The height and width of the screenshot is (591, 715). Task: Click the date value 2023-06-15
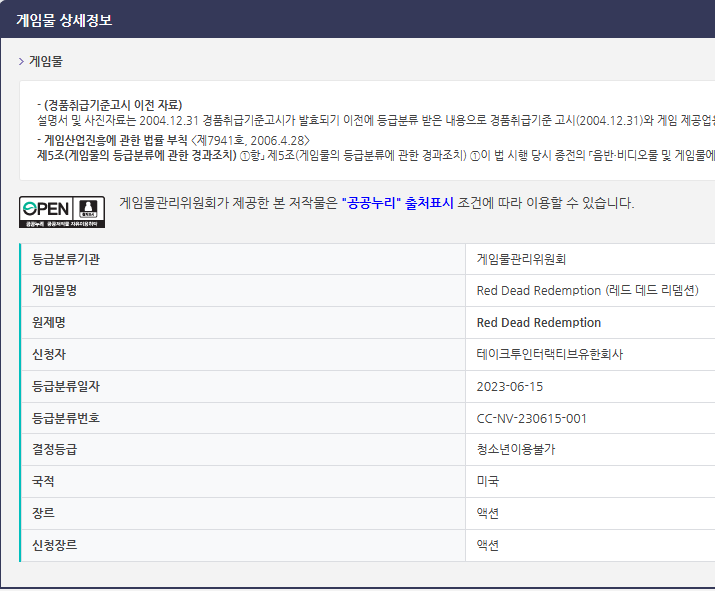click(510, 387)
